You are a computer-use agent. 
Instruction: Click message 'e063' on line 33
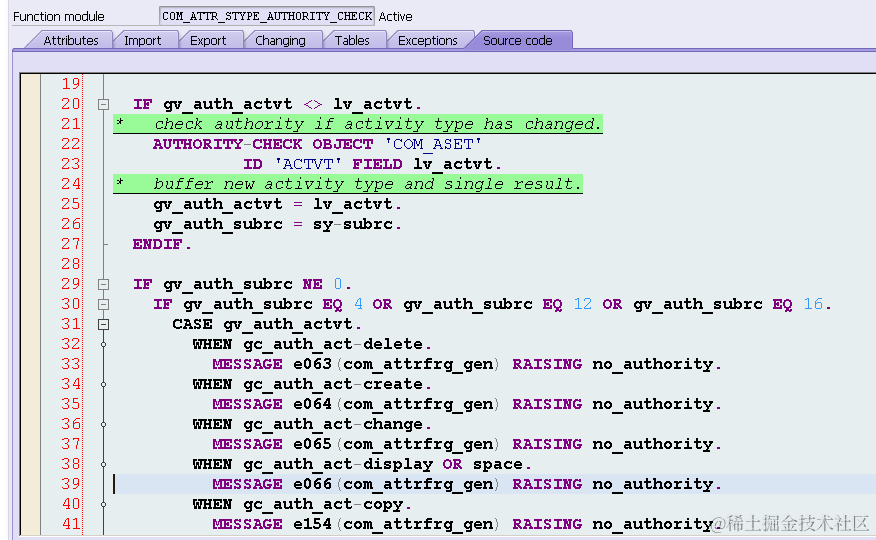point(313,364)
